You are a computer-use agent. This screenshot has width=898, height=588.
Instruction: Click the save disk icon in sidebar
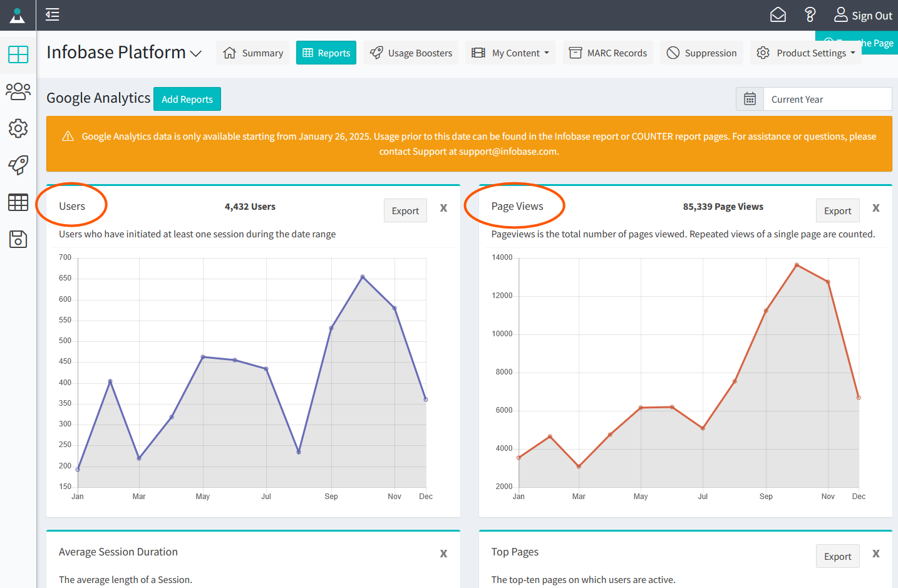(x=18, y=239)
